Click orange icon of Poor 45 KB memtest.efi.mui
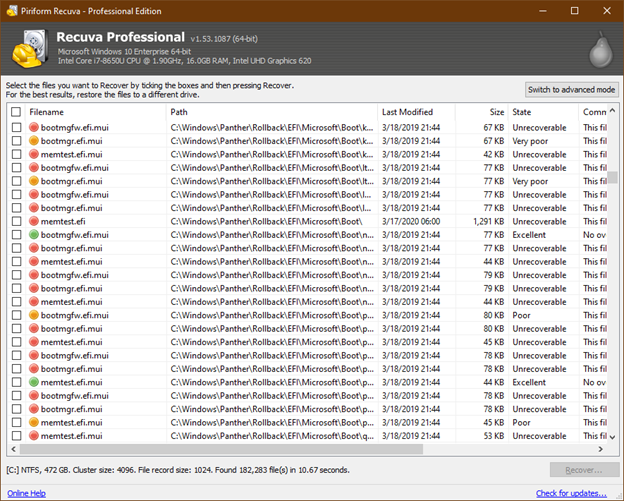Image resolution: width=624 pixels, height=501 pixels. pyautogui.click(x=34, y=422)
